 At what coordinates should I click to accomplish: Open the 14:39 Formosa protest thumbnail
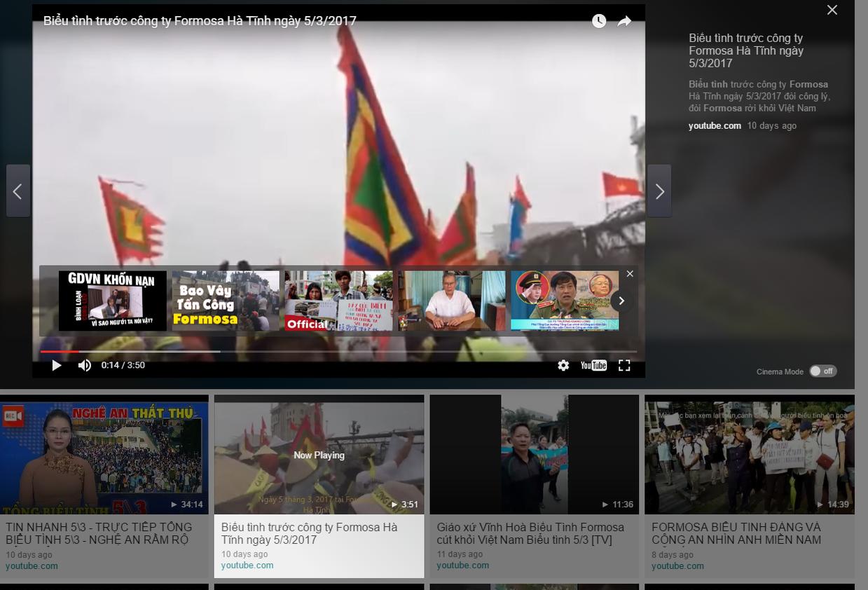(x=749, y=455)
